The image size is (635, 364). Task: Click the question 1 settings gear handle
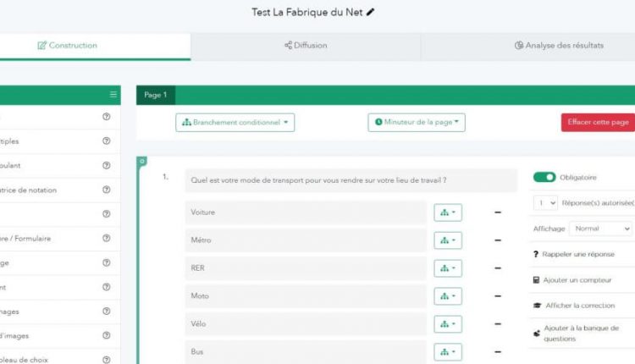coord(142,161)
